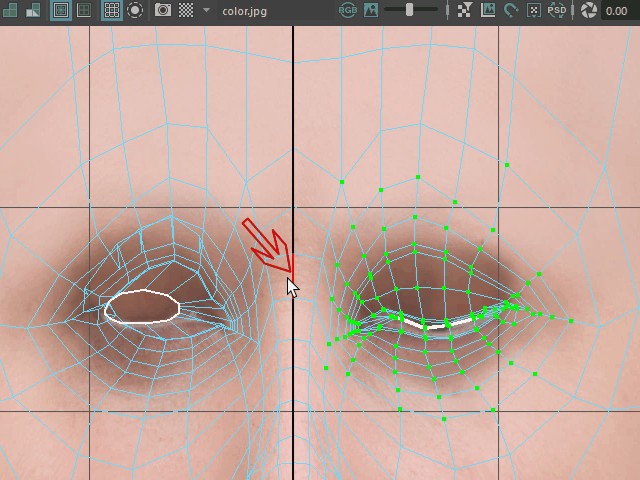The image size is (640, 480).
Task: Click the four-pane framed square icon
Action: point(83,11)
